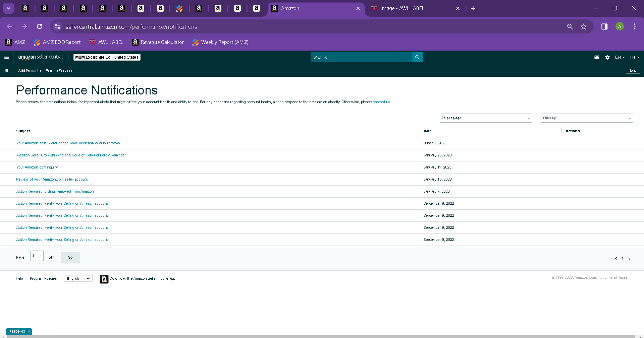This screenshot has width=644, height=338.
Task: Close the image - AWL LABEL tab
Action: tap(458, 8)
